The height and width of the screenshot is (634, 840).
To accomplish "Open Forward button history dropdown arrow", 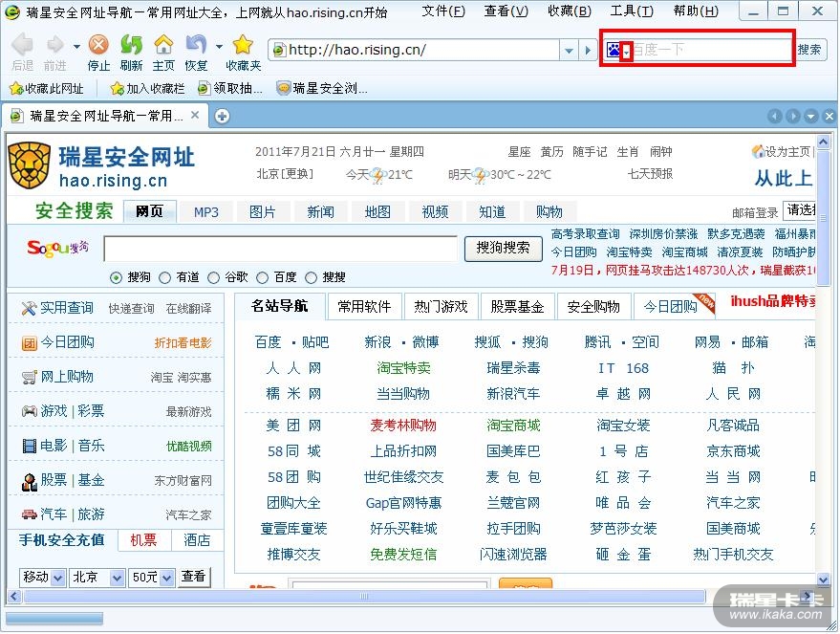I will [x=76, y=47].
